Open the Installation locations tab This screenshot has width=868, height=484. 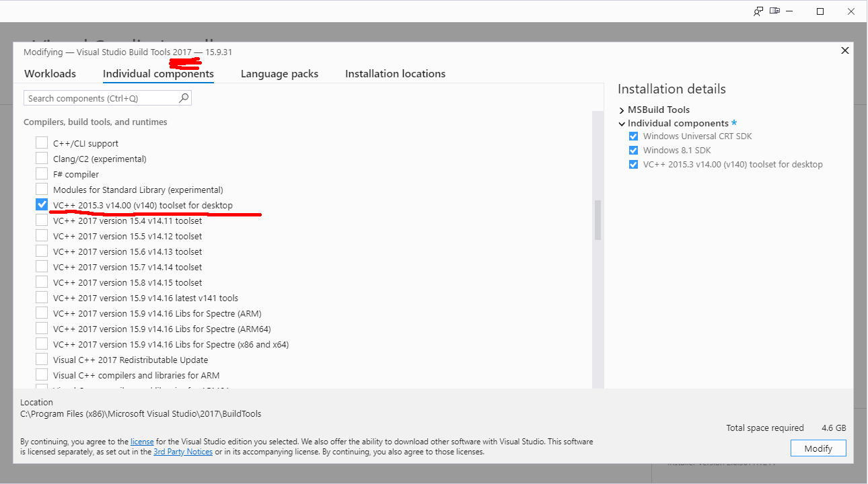pyautogui.click(x=395, y=74)
